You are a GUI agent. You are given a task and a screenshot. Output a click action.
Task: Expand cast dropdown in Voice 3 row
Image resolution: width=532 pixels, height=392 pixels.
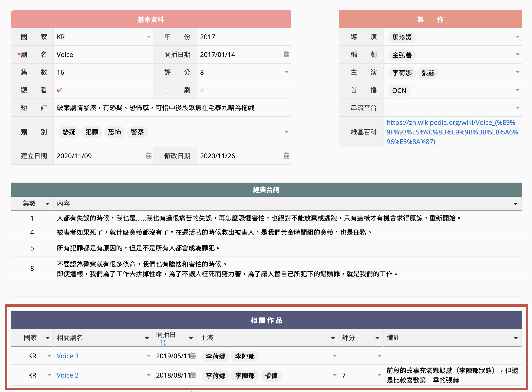pyautogui.click(x=335, y=356)
